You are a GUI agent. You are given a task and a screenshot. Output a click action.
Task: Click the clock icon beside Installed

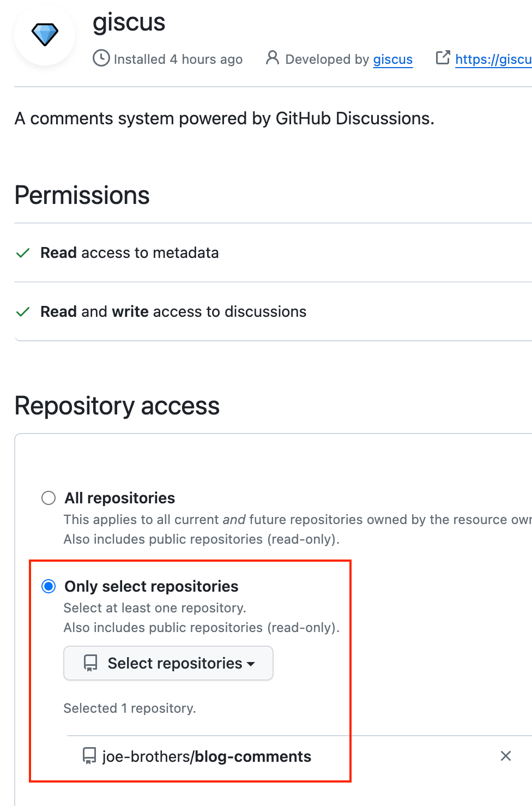(x=101, y=58)
